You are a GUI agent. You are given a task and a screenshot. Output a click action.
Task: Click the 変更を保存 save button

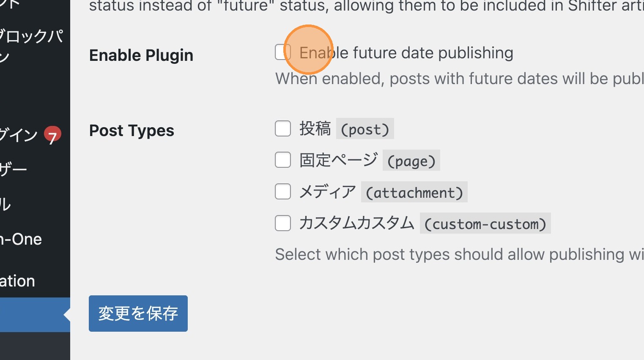[138, 314]
